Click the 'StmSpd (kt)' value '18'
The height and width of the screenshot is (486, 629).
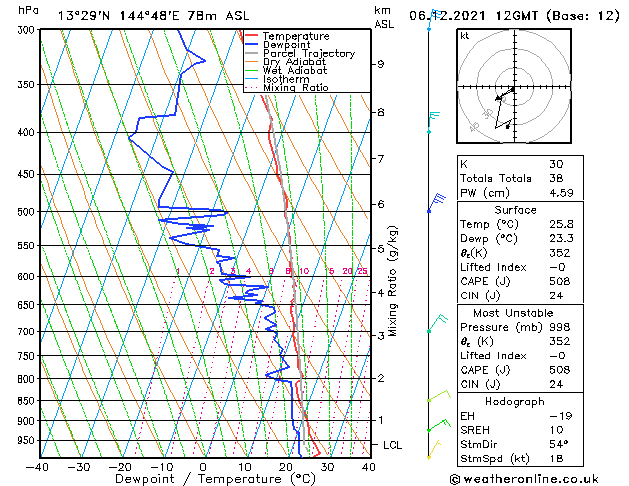tap(556, 459)
